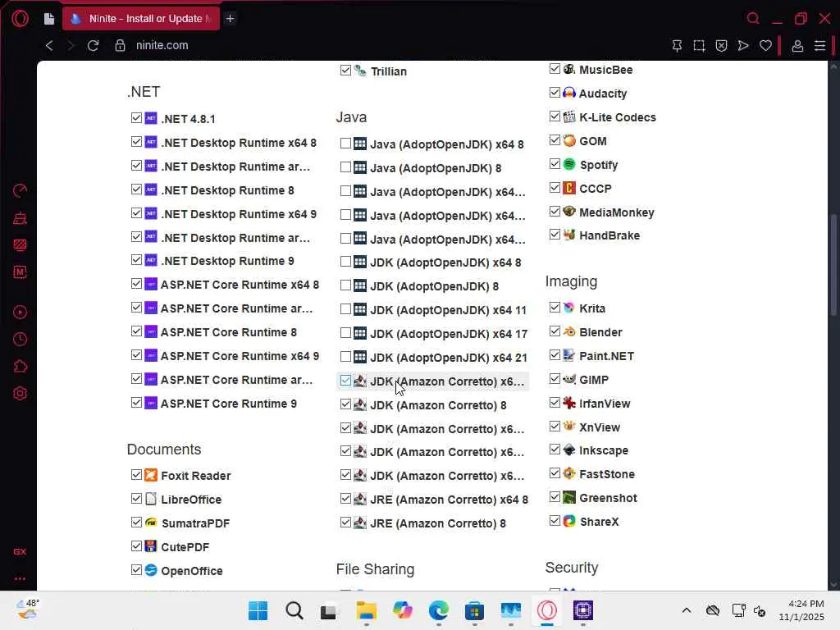840x630 pixels.
Task: Click the Greenshot label
Action: point(608,498)
